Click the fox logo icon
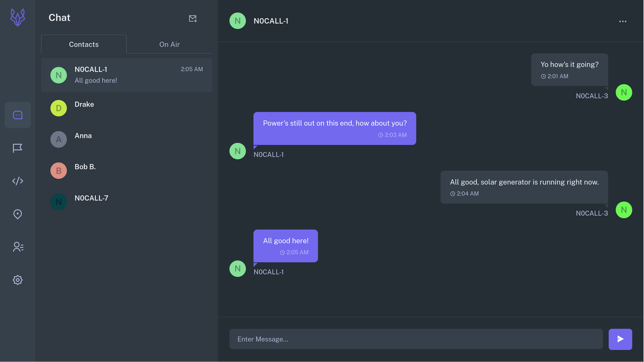The image size is (644, 362). (17, 18)
